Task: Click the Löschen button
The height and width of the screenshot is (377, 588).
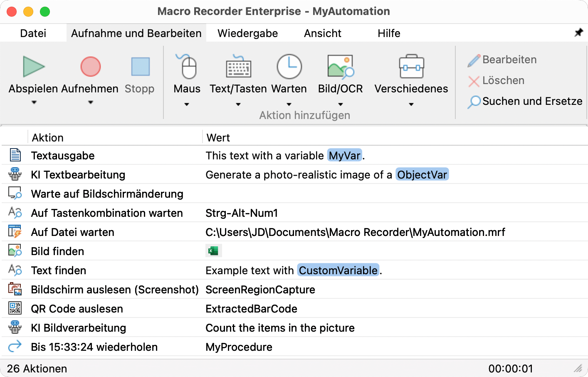Action: [x=496, y=81]
